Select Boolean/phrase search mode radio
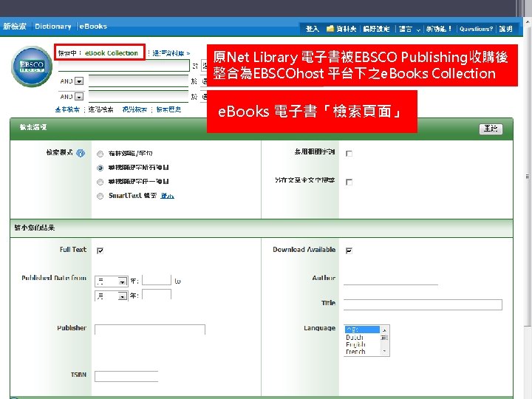The width and height of the screenshot is (532, 399). click(100, 154)
